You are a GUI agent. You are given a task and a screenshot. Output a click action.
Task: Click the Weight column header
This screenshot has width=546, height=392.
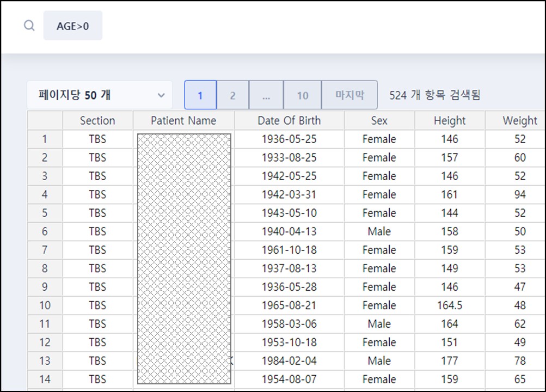pos(516,120)
